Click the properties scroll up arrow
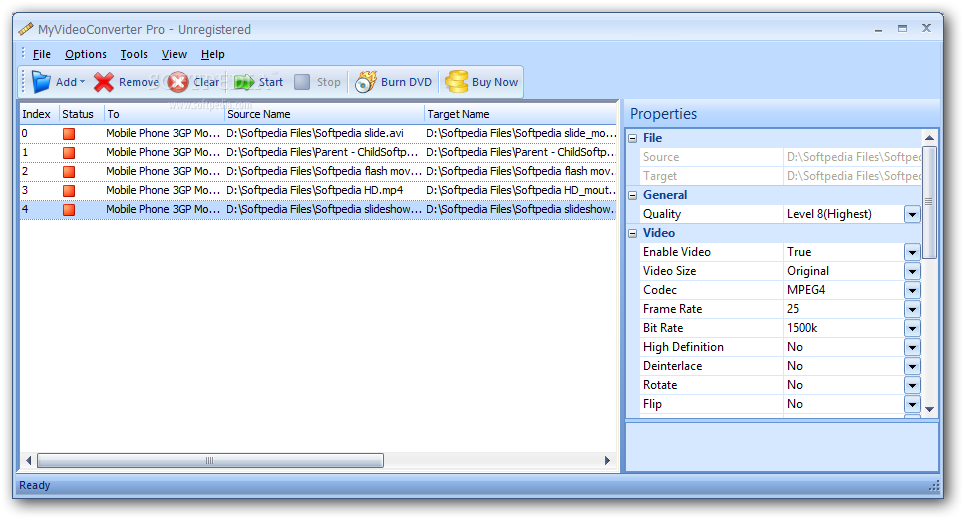The width and height of the screenshot is (964, 519). pyautogui.click(x=930, y=138)
